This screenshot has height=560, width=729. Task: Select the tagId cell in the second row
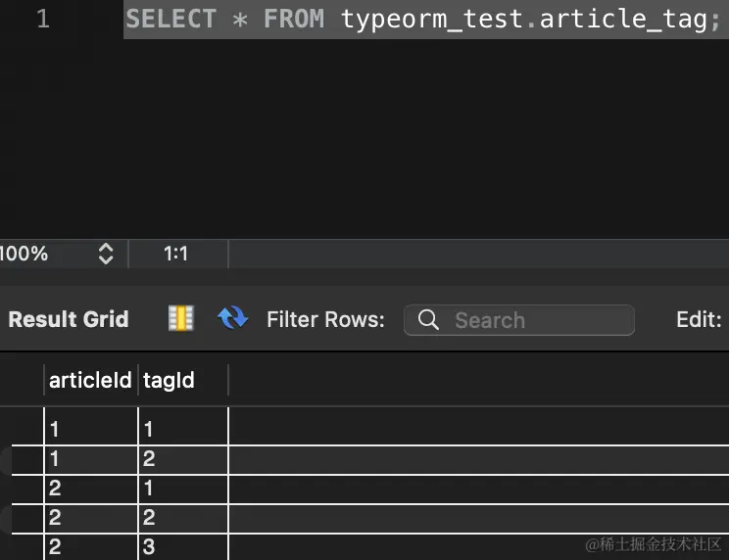(x=182, y=459)
